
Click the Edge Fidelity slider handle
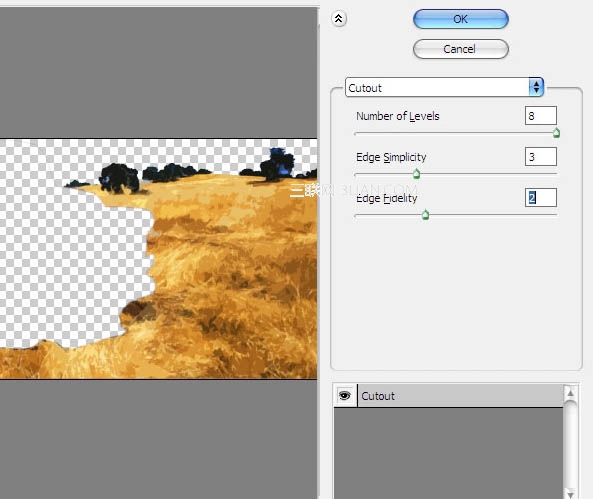(x=425, y=215)
